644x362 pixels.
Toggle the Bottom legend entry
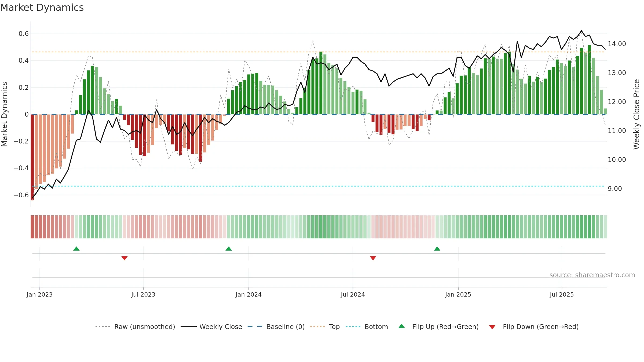pyautogui.click(x=367, y=327)
